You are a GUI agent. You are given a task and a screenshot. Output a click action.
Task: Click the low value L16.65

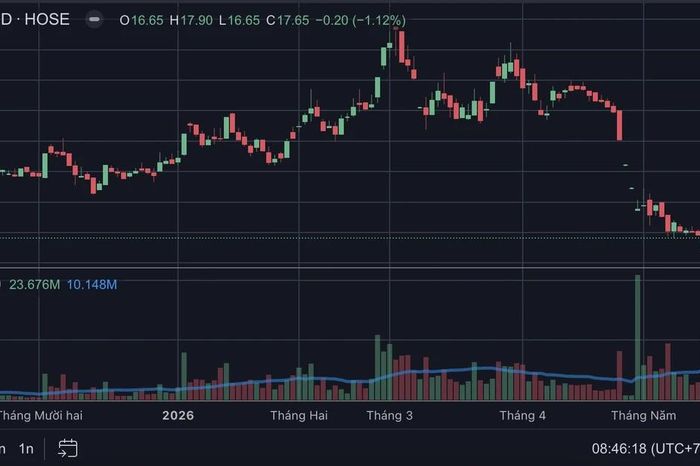pyautogui.click(x=239, y=20)
